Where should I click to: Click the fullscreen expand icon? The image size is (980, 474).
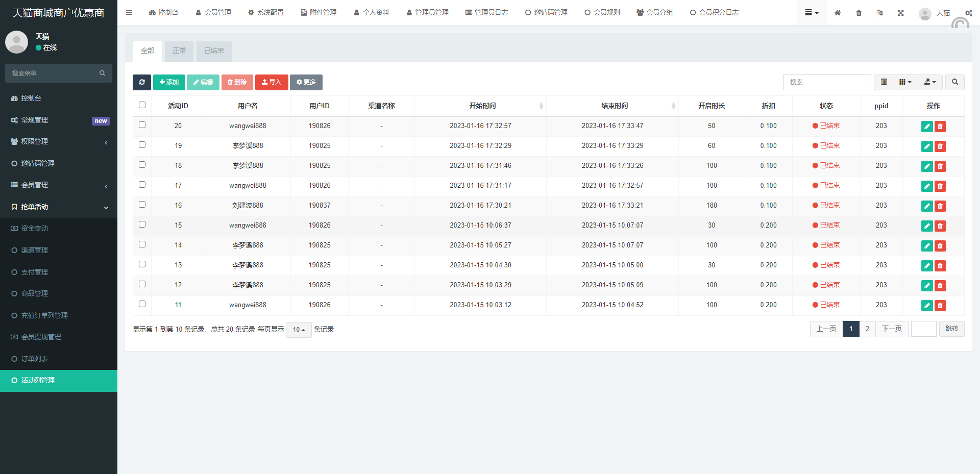pos(900,13)
